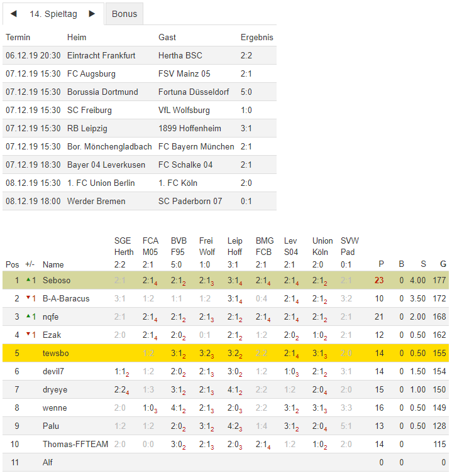452x476 pixels.
Task: Click red down arrow beside Ezak
Action: point(28,334)
